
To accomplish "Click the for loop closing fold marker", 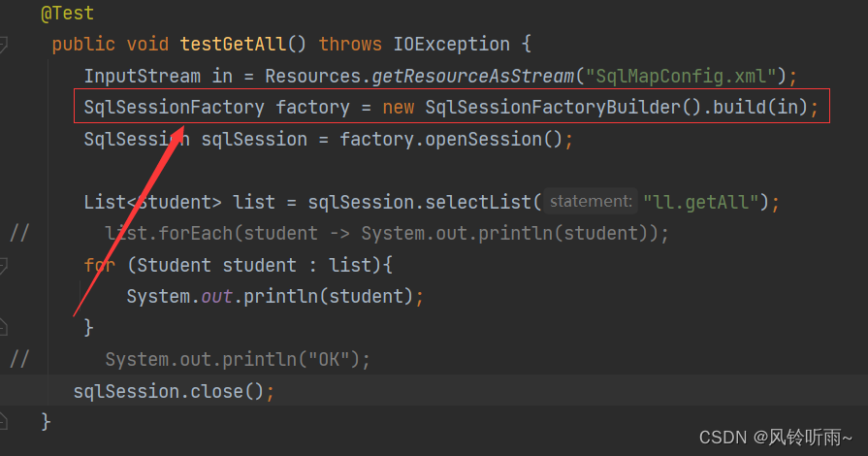I will pyautogui.click(x=4, y=328).
